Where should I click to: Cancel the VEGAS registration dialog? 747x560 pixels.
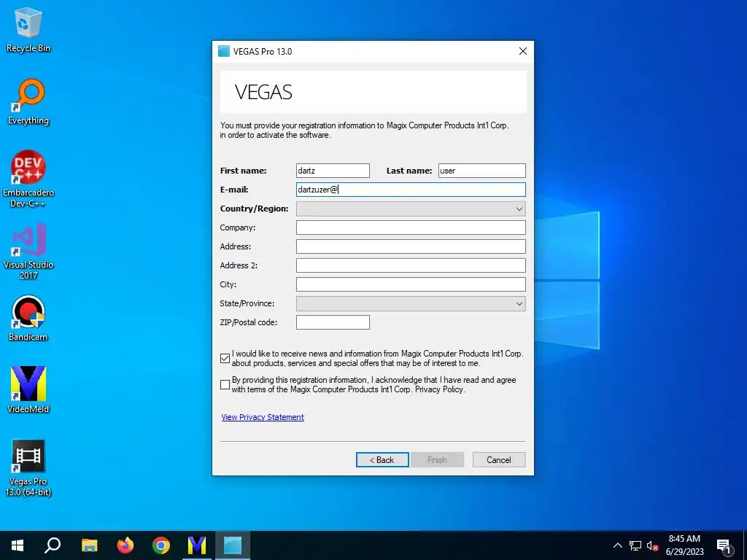click(x=499, y=460)
